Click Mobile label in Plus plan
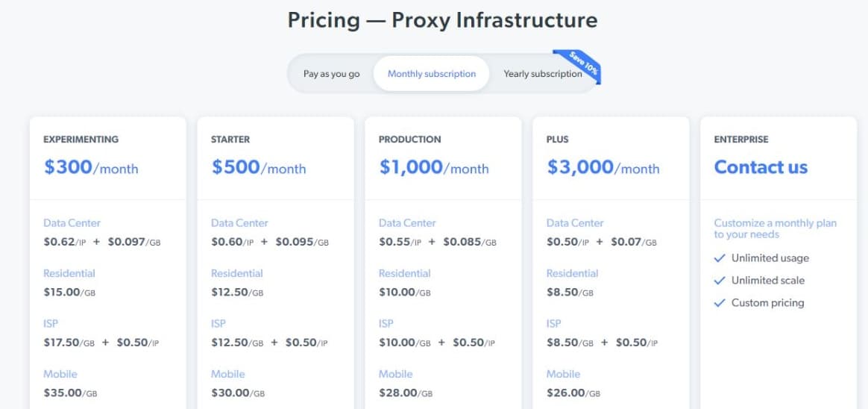This screenshot has height=409, width=868. tap(564, 374)
